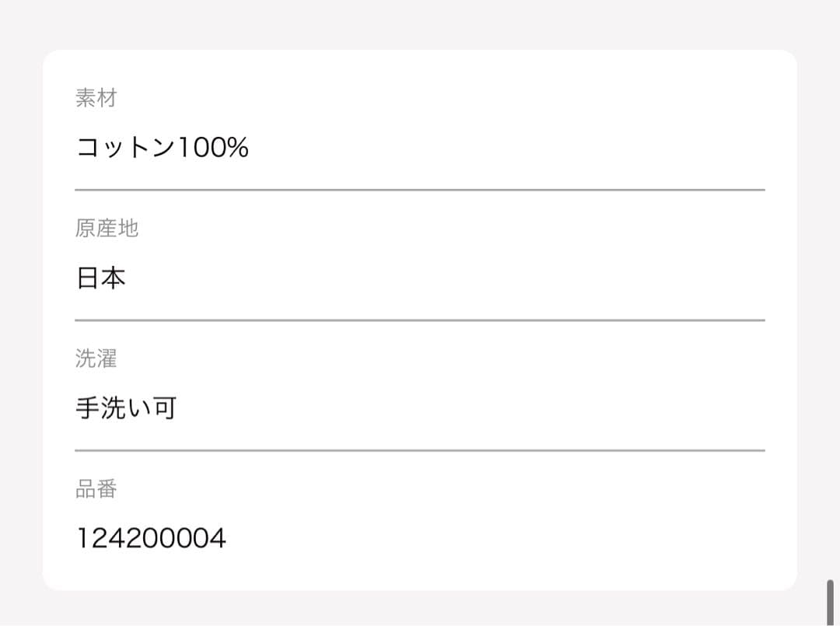
Task: Click the 材 character in 素材 label
Action: point(107,98)
